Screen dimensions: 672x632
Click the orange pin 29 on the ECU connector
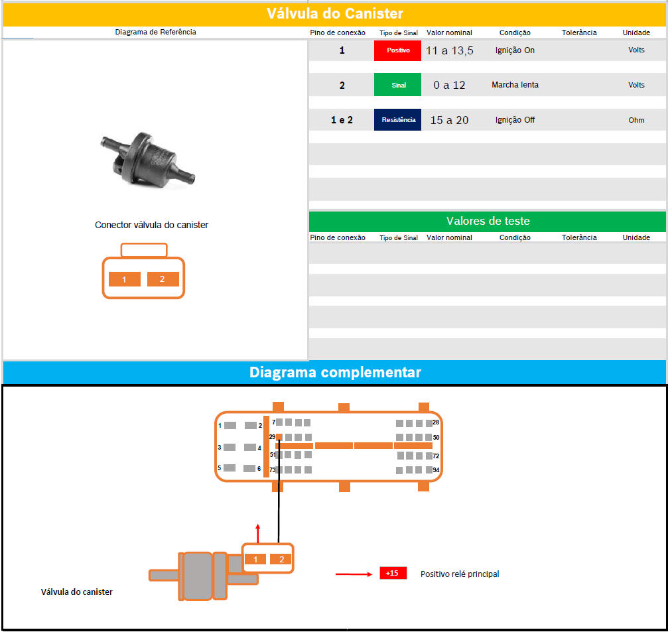click(279, 437)
